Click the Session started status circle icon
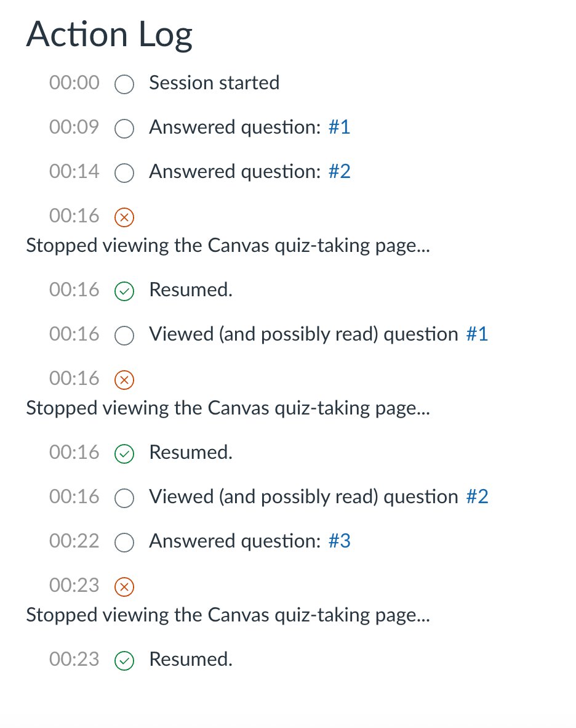Image resolution: width=576 pixels, height=728 pixels. [124, 84]
